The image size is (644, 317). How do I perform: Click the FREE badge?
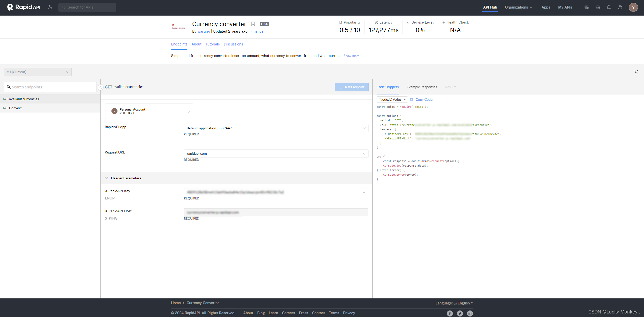point(264,24)
